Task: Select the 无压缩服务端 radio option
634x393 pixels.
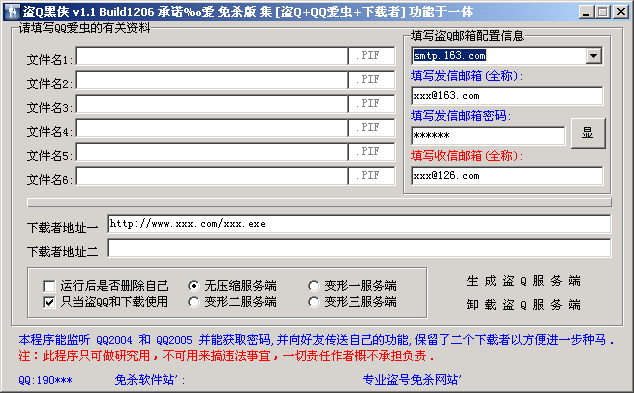Action: coord(194,286)
